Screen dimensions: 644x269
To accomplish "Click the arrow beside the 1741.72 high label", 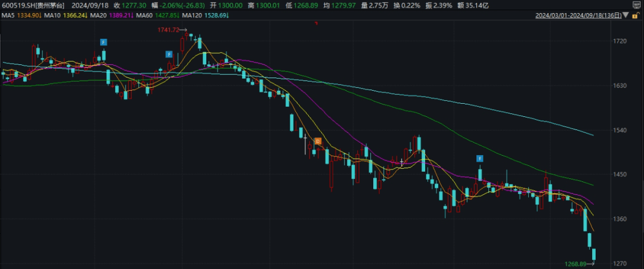I will 183,30.
